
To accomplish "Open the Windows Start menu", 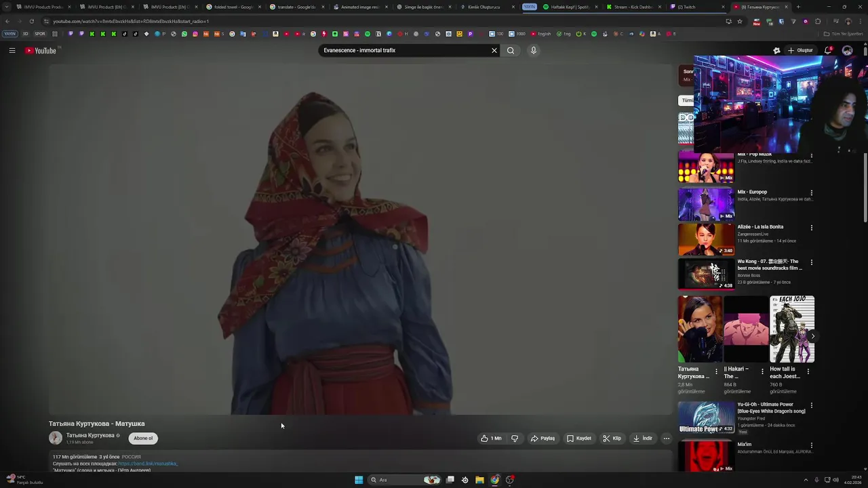I will tap(359, 480).
